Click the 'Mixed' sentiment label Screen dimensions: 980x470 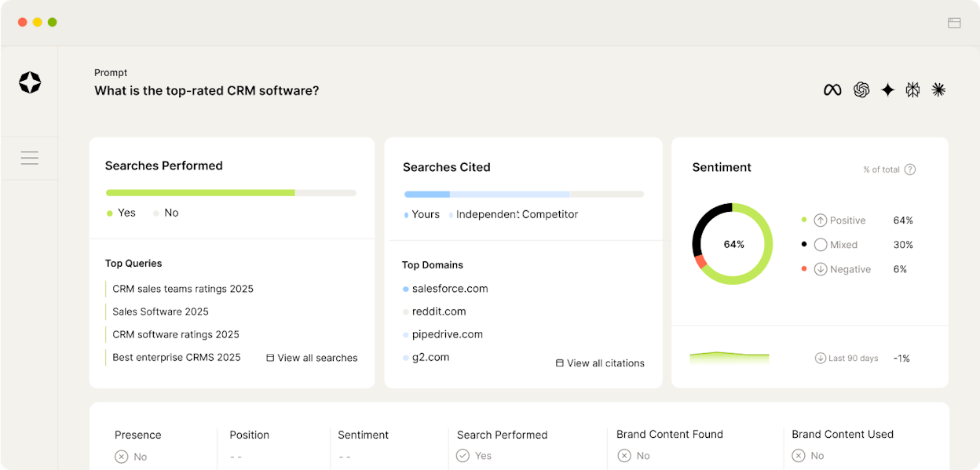(x=844, y=245)
